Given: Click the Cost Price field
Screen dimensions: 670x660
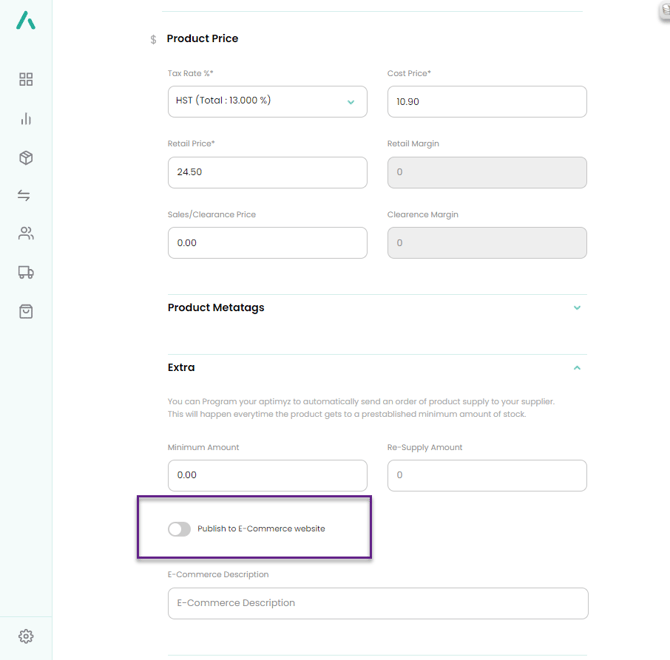Looking at the screenshot, I should click(486, 102).
